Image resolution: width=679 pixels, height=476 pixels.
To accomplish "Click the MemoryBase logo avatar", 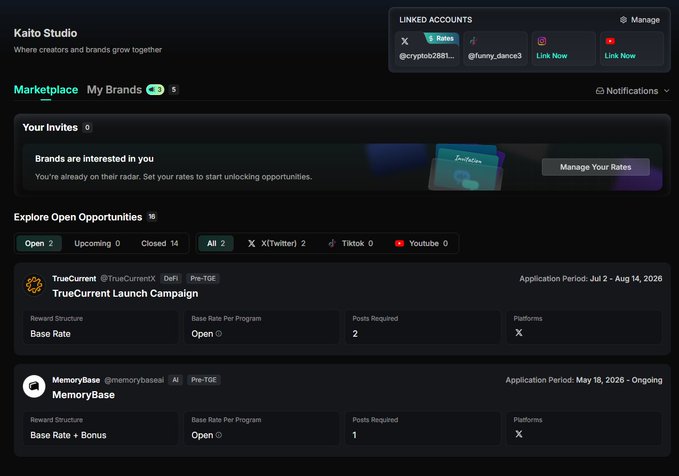I will [34, 386].
